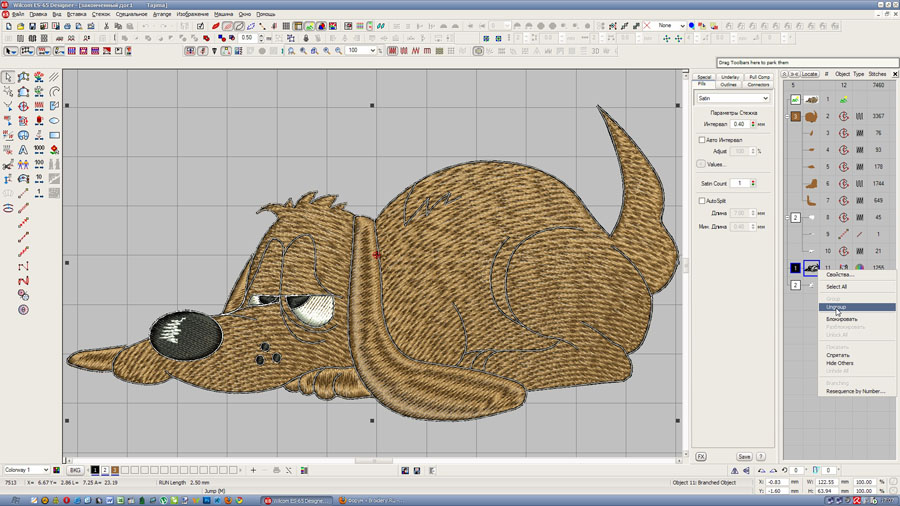The width and height of the screenshot is (900, 506).
Task: Click the Интервал 0.40 value field
Action: [739, 124]
